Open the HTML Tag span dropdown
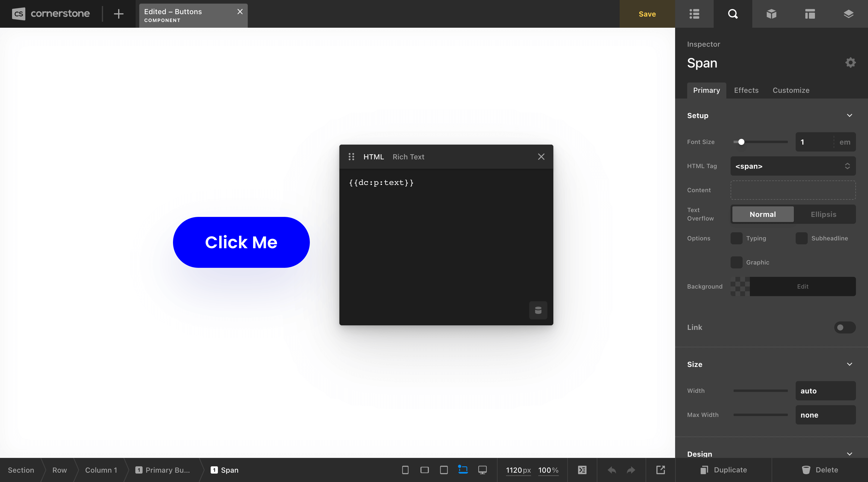Screen dimensions: 868x482 793,166
